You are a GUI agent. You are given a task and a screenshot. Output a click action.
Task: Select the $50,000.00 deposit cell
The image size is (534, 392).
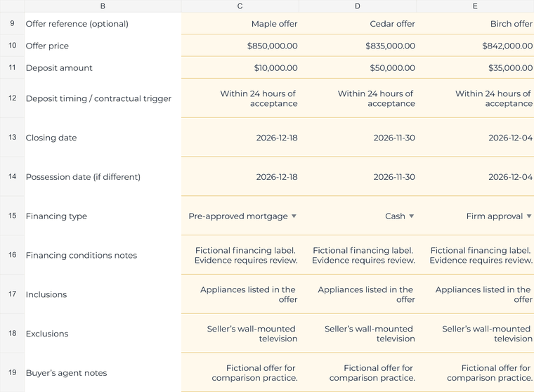point(358,67)
